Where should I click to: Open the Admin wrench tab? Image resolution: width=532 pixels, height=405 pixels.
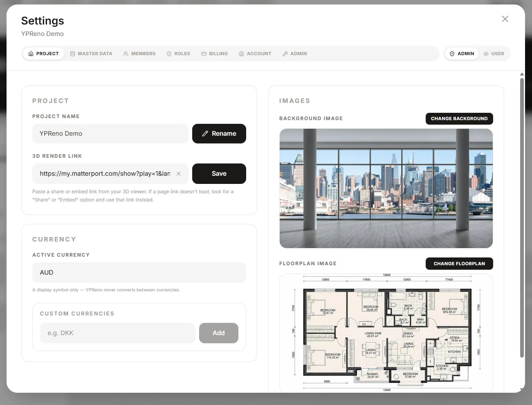tap(294, 54)
